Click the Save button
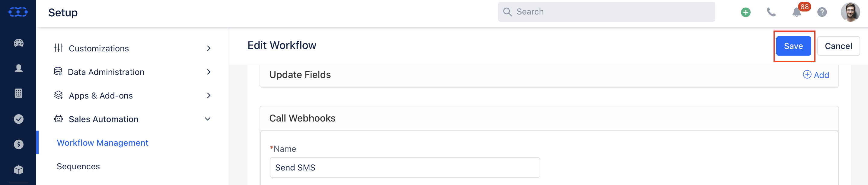868x185 pixels. pos(793,46)
